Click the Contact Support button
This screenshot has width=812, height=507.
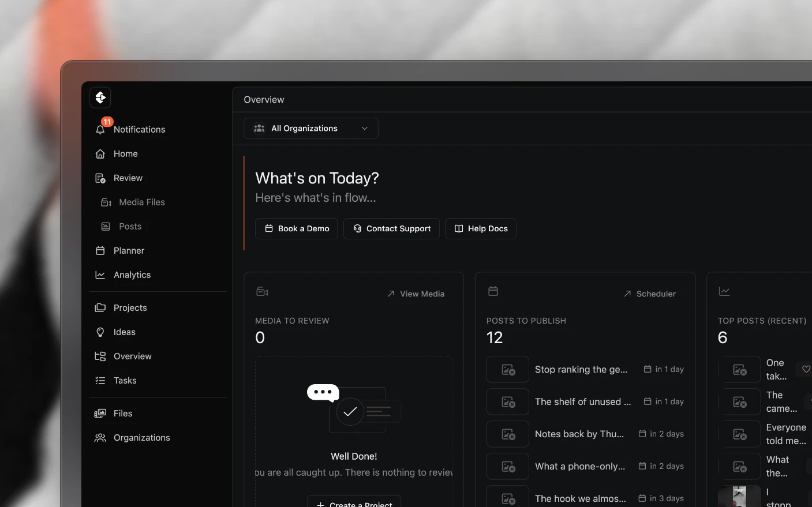click(x=391, y=229)
